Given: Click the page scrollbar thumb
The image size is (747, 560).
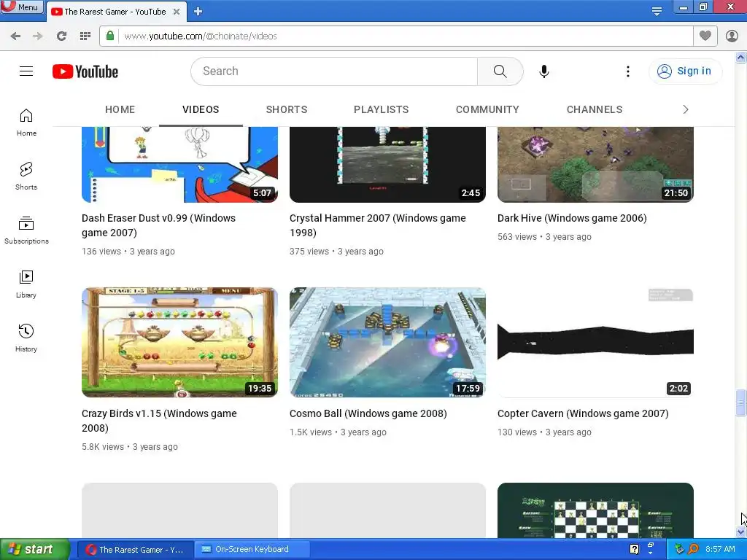Looking at the screenshot, I should click(x=740, y=402).
